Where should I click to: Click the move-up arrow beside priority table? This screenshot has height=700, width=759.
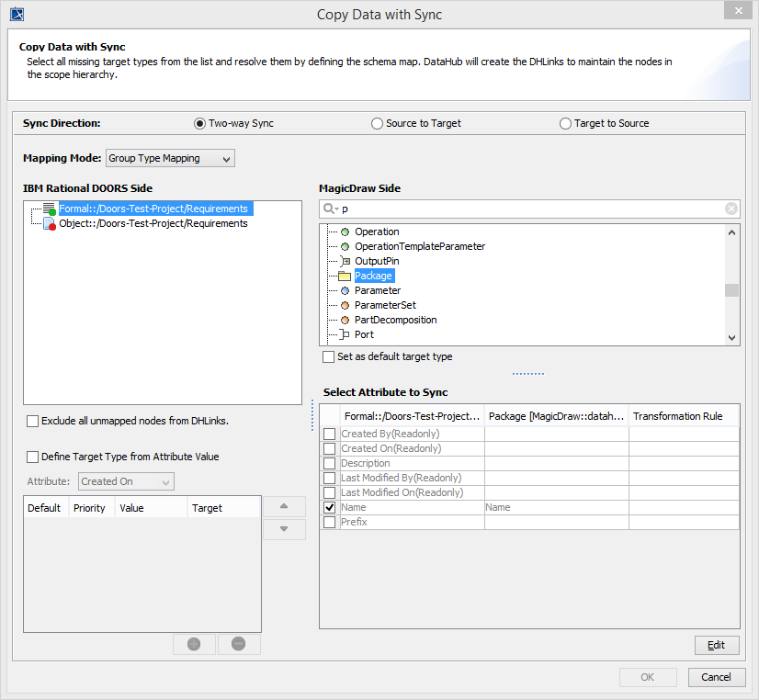(285, 506)
